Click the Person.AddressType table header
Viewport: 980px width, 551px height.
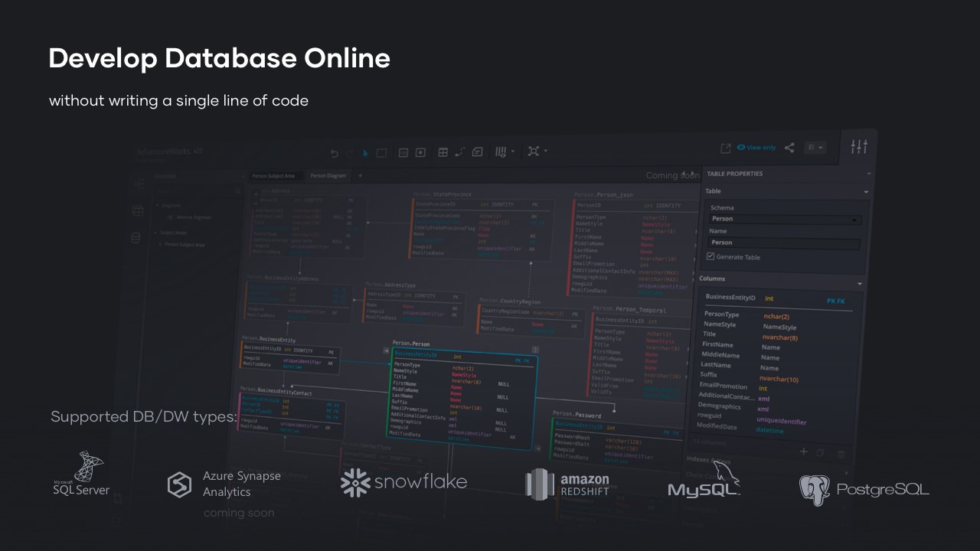(390, 284)
